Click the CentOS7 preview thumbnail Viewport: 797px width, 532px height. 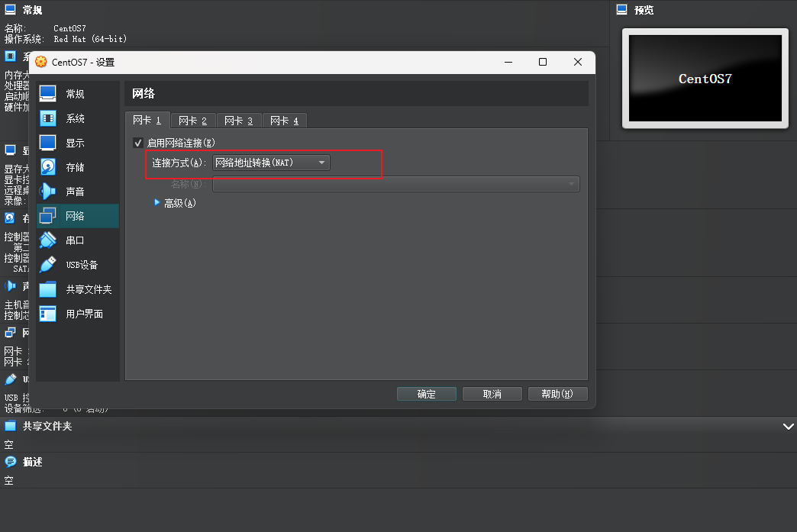[x=705, y=79]
